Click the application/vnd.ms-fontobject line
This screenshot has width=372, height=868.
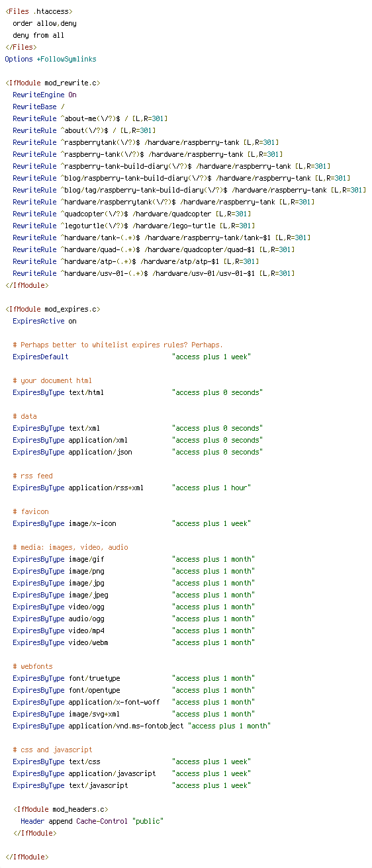(x=142, y=726)
